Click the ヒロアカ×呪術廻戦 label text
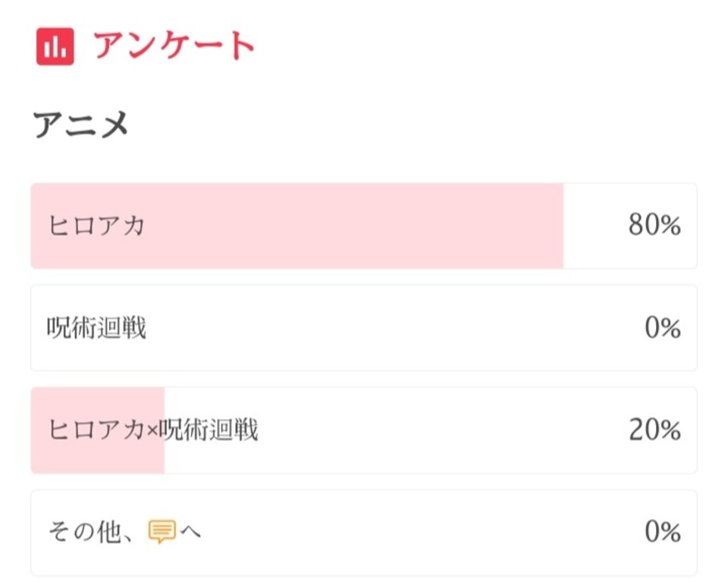The image size is (728, 585). coord(153,430)
